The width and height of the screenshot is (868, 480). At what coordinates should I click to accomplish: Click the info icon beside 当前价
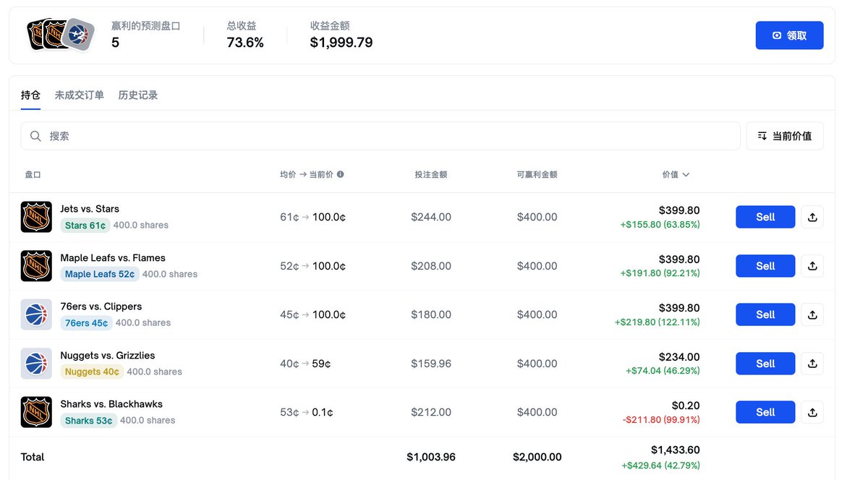click(341, 174)
